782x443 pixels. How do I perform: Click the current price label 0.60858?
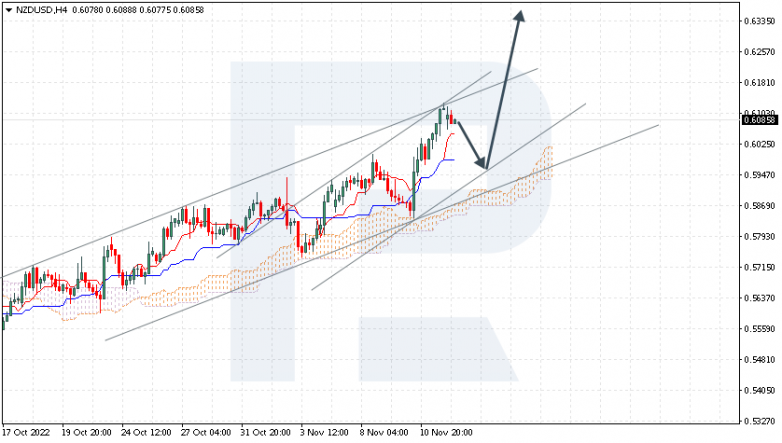click(759, 120)
